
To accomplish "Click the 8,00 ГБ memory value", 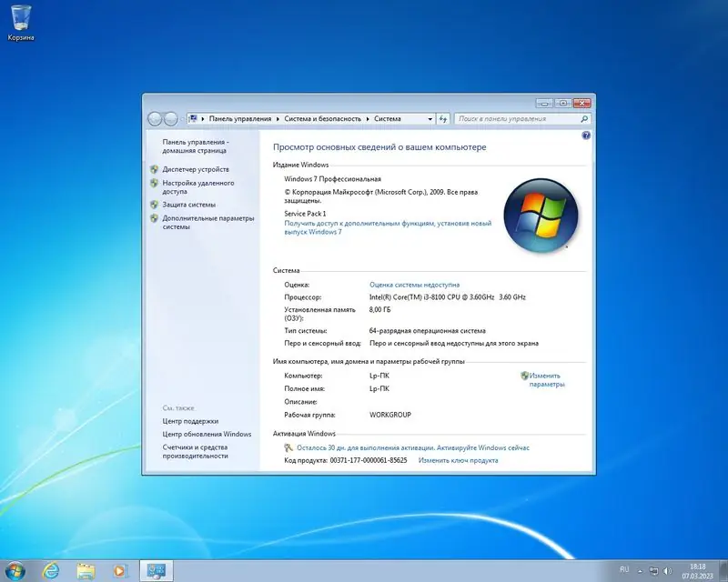I will pos(379,309).
